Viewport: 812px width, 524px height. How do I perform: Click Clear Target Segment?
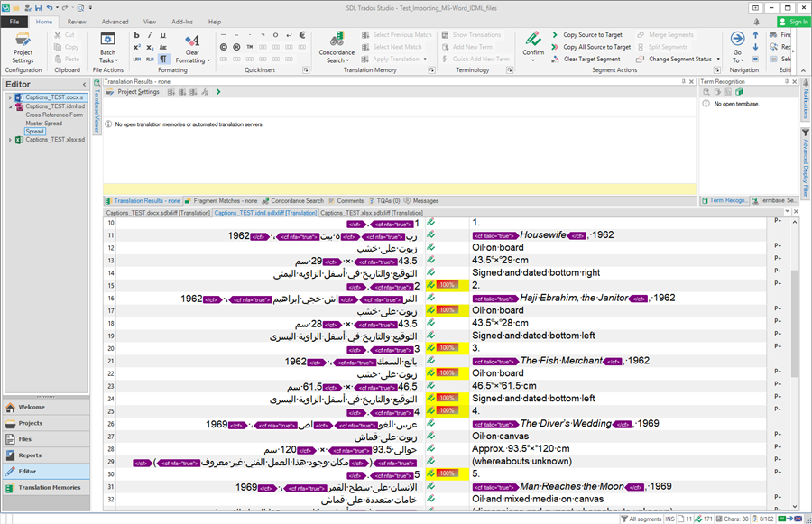point(586,59)
